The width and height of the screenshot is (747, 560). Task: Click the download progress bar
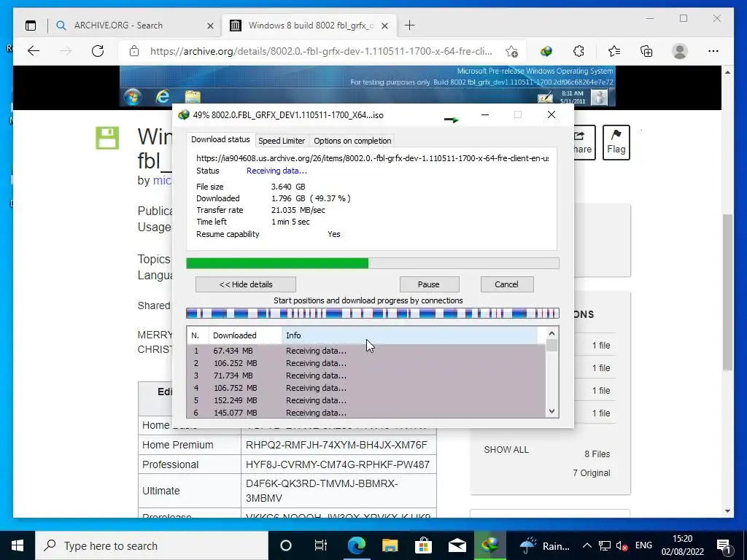[x=372, y=263]
